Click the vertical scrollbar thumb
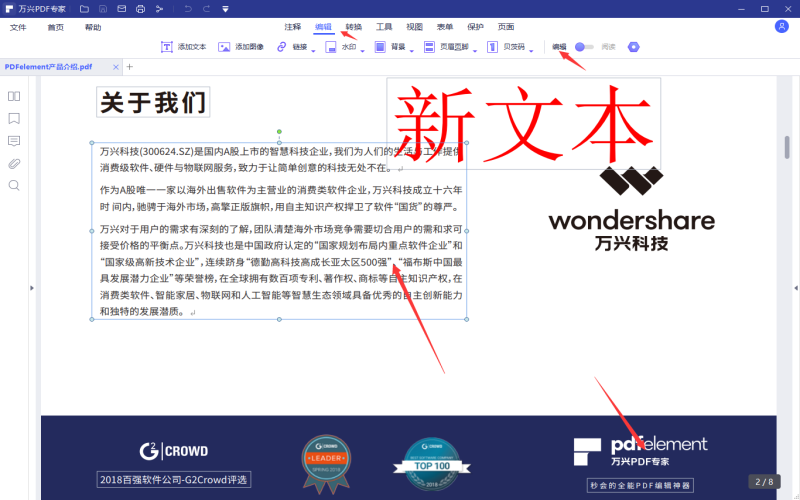800x500 pixels. click(x=787, y=147)
